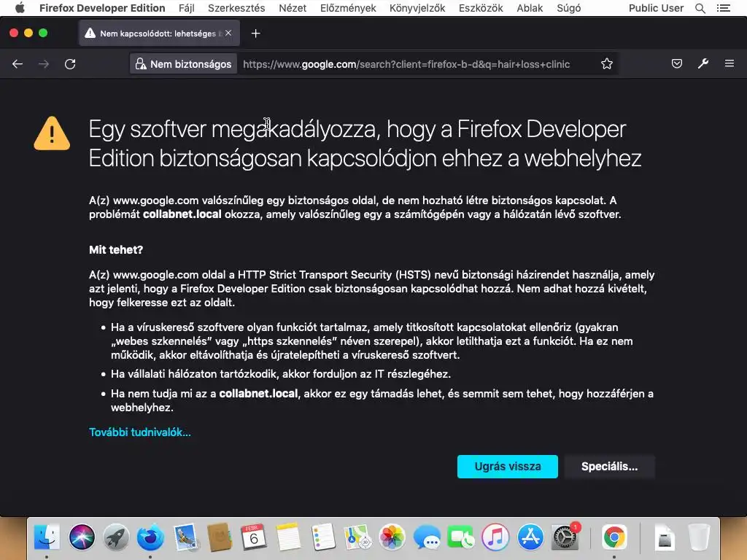Click the yellow warning triangle on the page
Screen dimensions: 747x560
click(52, 133)
